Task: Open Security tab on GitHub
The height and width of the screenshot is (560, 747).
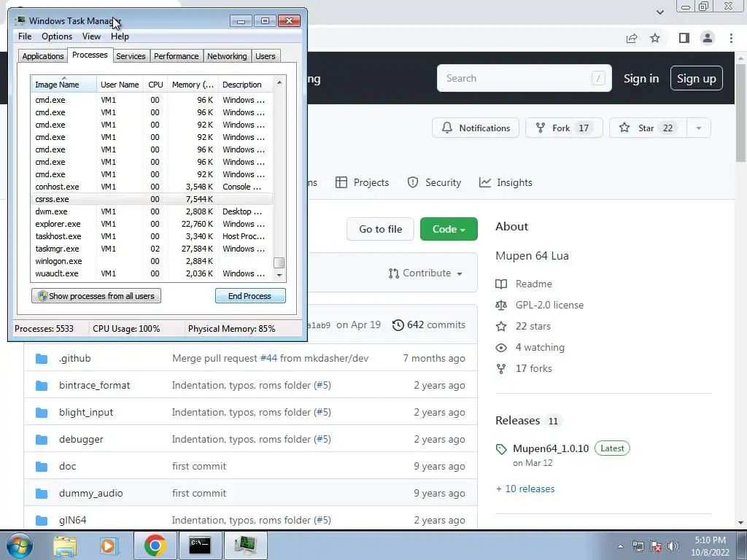Action: pos(434,182)
